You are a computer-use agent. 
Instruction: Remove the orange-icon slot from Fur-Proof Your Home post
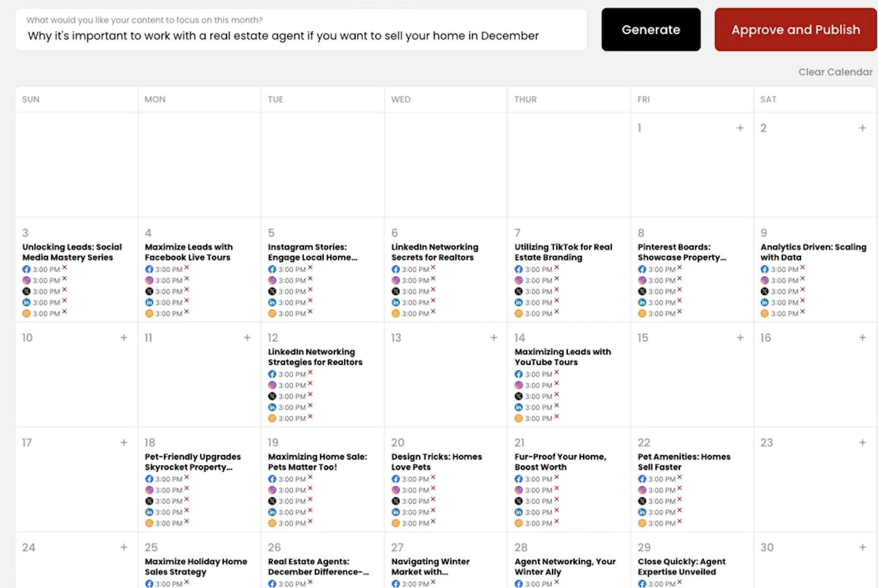[x=557, y=521]
